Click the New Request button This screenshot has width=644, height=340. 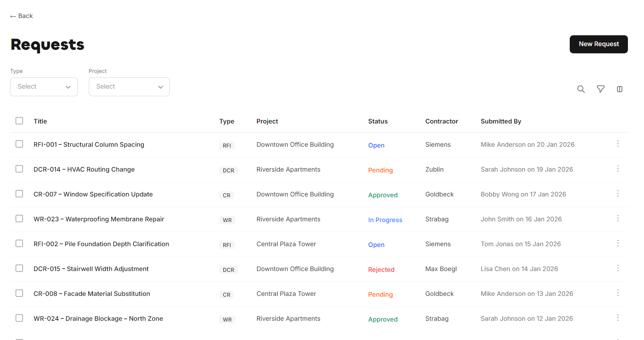click(x=598, y=44)
